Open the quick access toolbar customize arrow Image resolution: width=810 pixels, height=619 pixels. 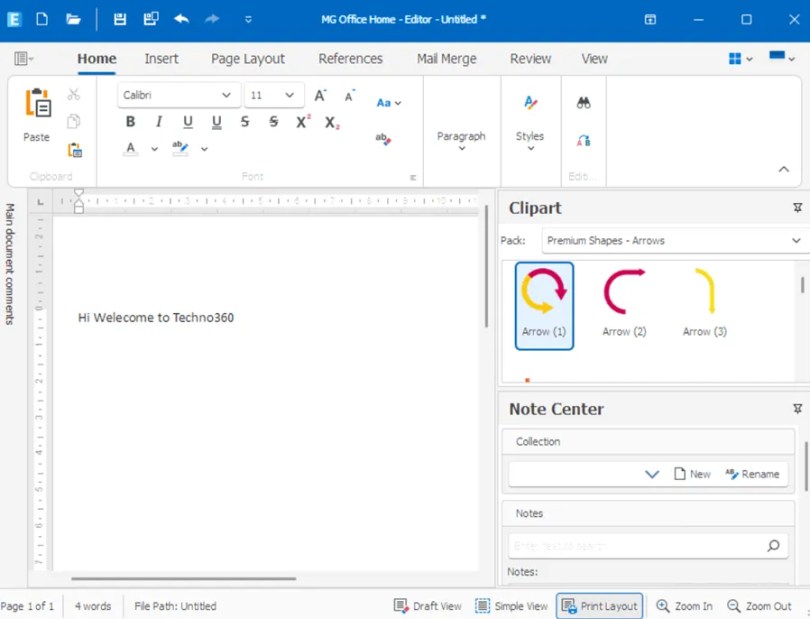248,20
